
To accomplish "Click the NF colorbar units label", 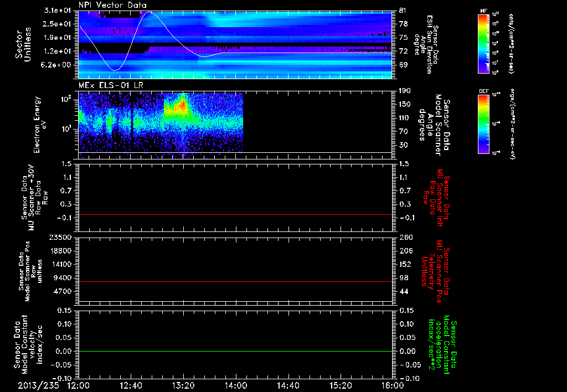I will 511,44.
